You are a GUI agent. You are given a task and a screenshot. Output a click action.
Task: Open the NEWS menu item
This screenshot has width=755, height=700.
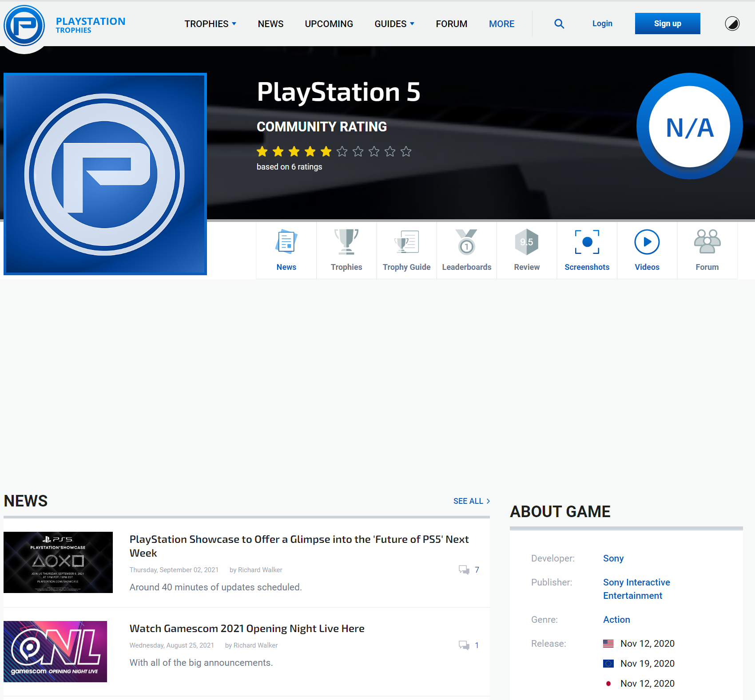click(x=270, y=24)
